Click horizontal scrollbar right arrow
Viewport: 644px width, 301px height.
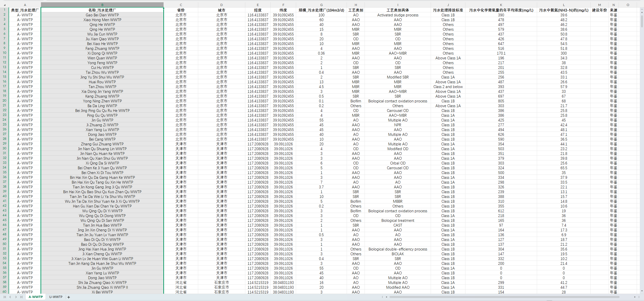click(x=635, y=297)
